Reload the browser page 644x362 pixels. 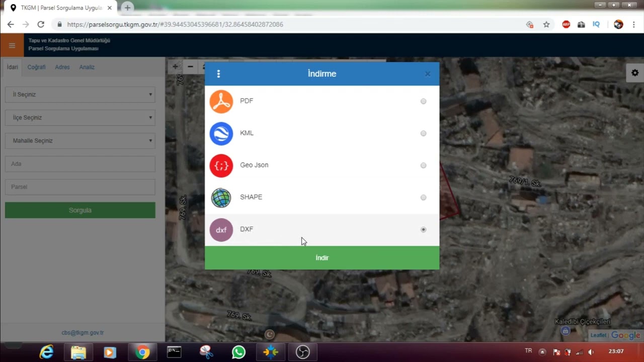[x=41, y=24]
